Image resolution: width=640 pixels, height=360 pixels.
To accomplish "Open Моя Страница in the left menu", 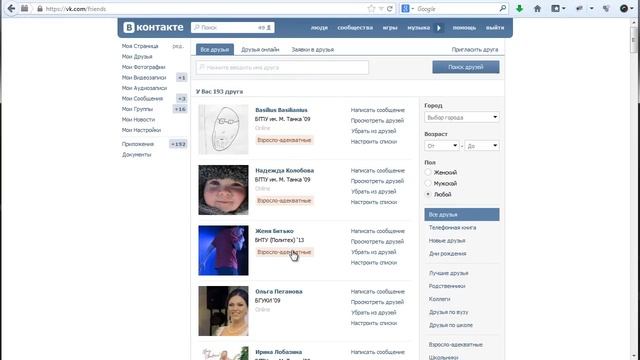I will click(140, 46).
